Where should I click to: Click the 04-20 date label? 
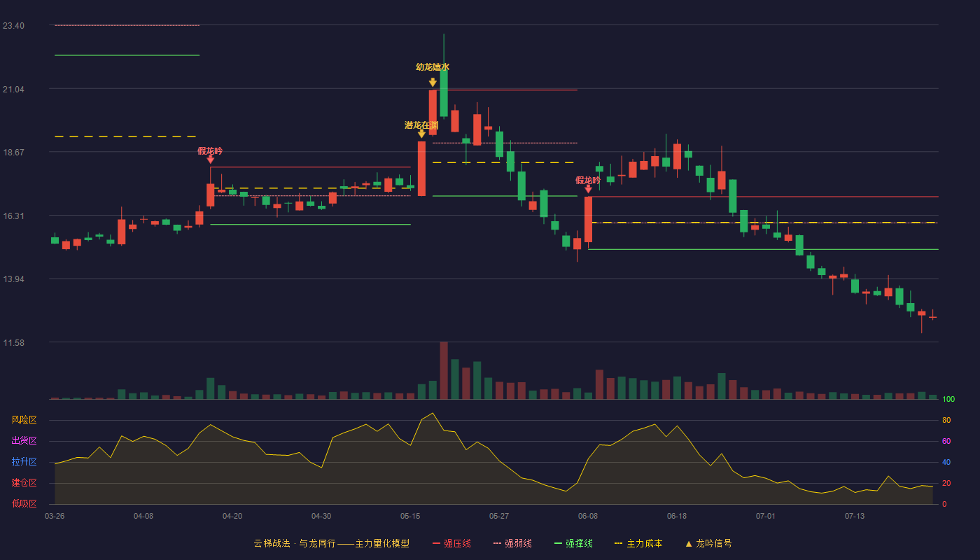(x=232, y=516)
